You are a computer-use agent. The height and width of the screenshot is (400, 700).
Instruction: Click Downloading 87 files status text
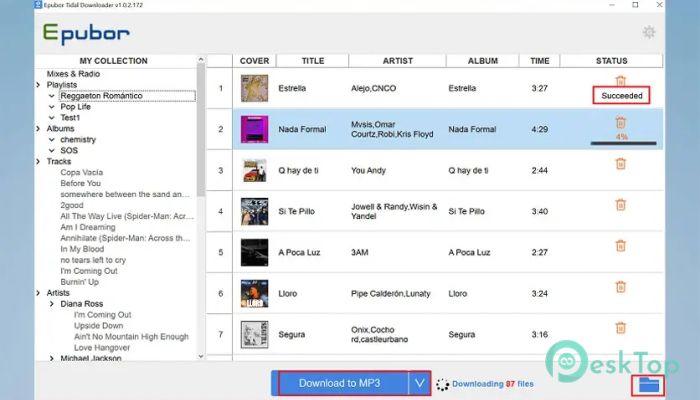click(x=492, y=384)
